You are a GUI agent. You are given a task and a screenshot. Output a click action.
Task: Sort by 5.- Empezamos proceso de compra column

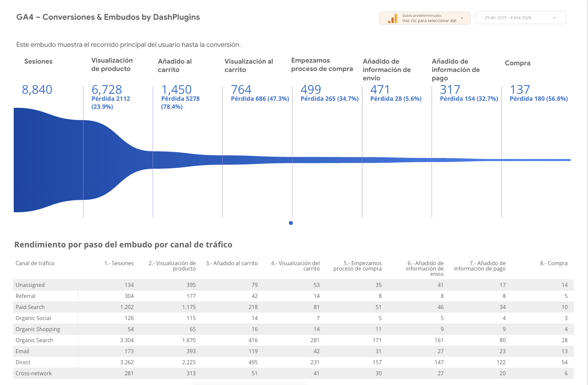[358, 266]
